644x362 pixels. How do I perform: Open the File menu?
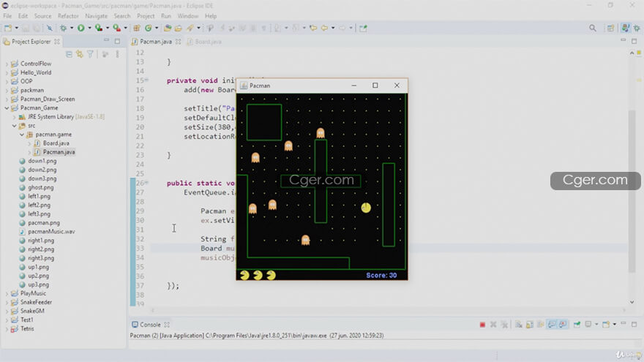[x=7, y=16]
